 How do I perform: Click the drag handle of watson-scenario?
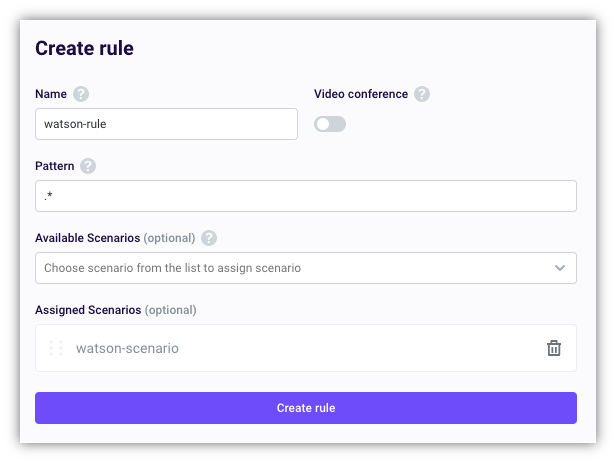56,348
